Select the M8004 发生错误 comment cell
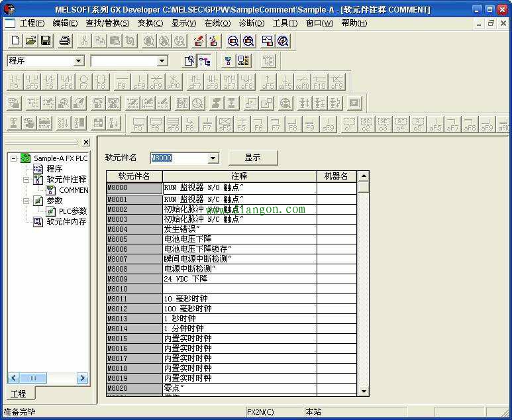This screenshot has width=512, height=420. tap(239, 229)
